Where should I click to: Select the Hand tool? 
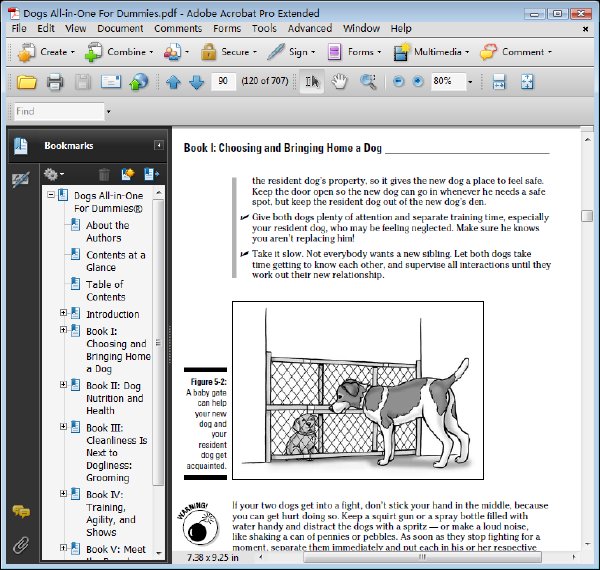(339, 81)
